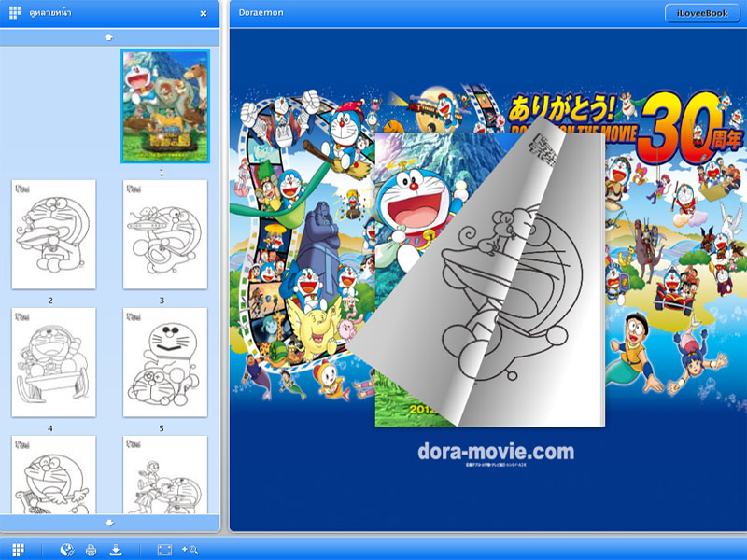747x560 pixels.
Task: Zoom in with the magnifier icon
Action: pos(190,550)
